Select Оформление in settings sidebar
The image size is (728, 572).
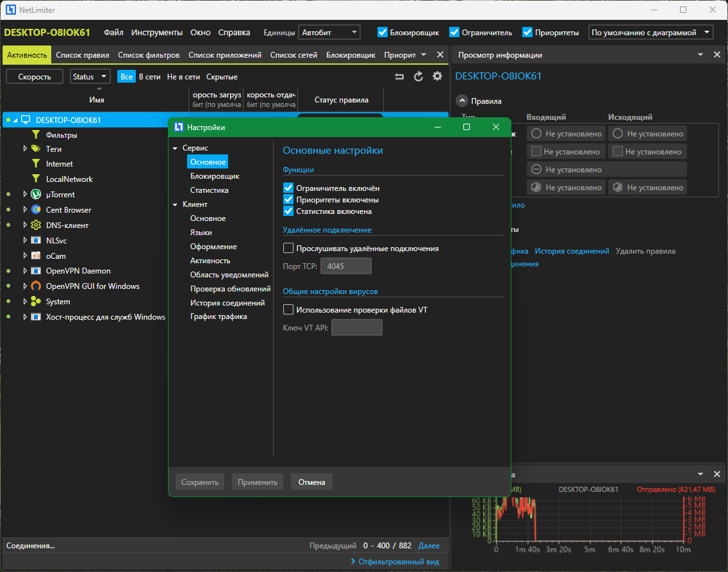pos(213,247)
